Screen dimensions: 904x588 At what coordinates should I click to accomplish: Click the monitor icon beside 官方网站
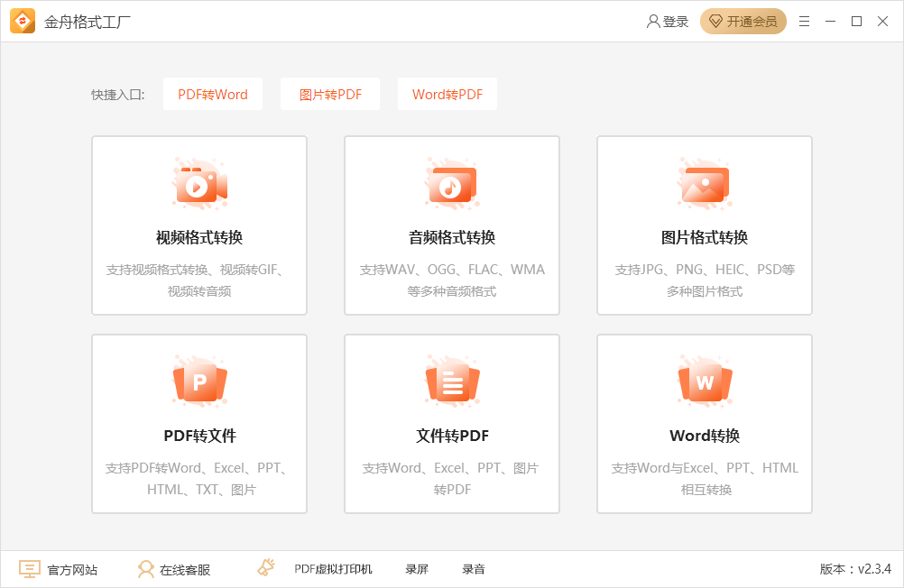pyautogui.click(x=30, y=569)
